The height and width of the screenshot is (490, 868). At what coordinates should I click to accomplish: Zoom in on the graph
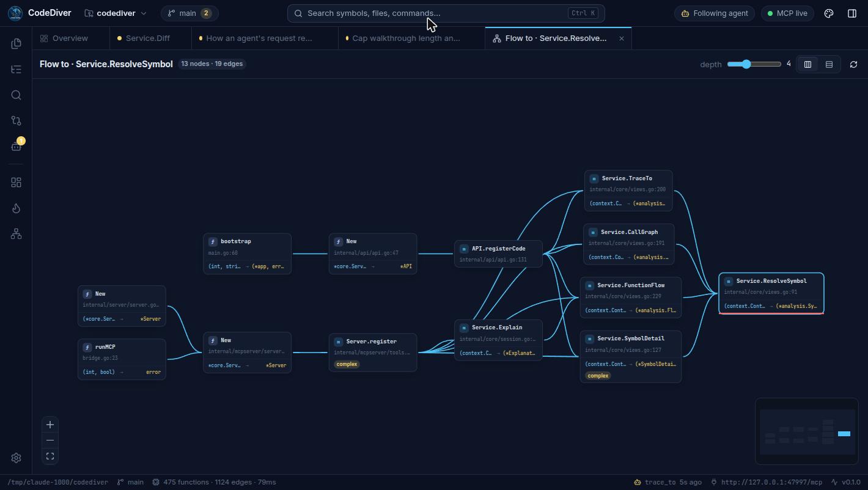(50, 425)
